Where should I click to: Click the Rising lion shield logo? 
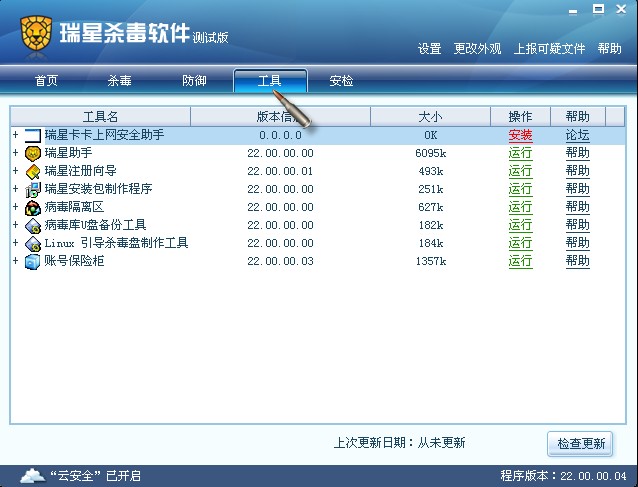coord(36,33)
